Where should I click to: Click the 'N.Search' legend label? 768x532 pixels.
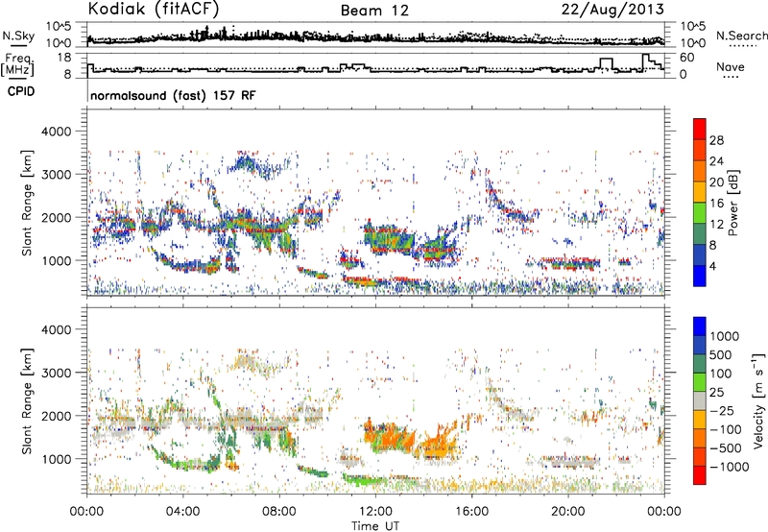(742, 36)
